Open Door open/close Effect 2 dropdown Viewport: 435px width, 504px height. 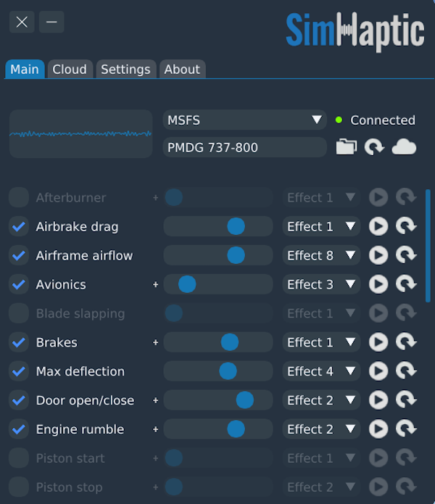321,400
